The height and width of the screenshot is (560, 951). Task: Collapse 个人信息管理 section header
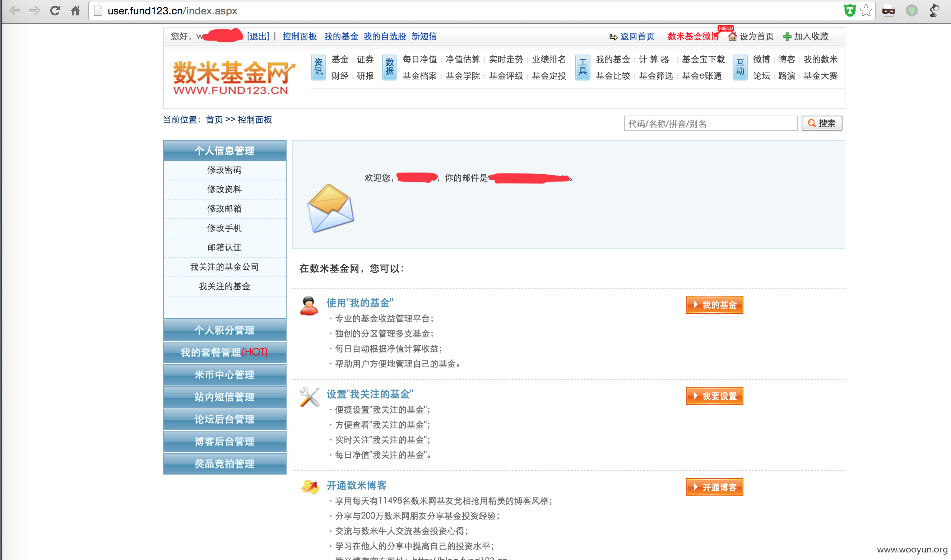(224, 150)
